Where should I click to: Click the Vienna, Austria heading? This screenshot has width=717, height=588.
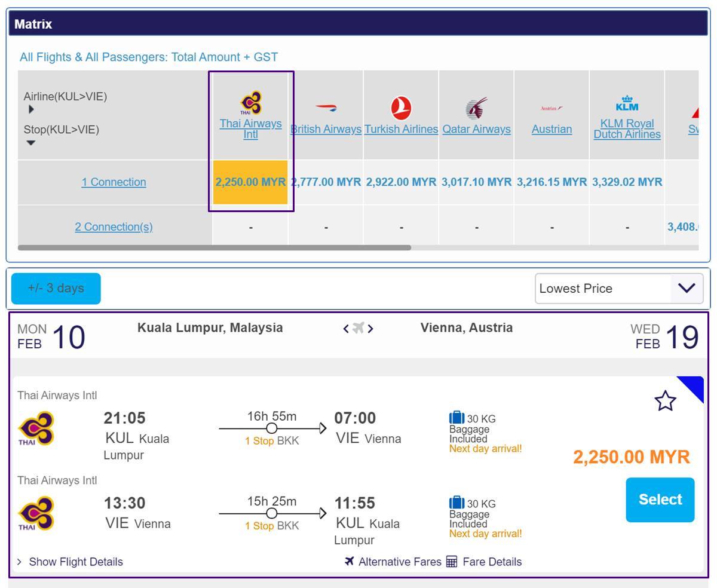[467, 328]
